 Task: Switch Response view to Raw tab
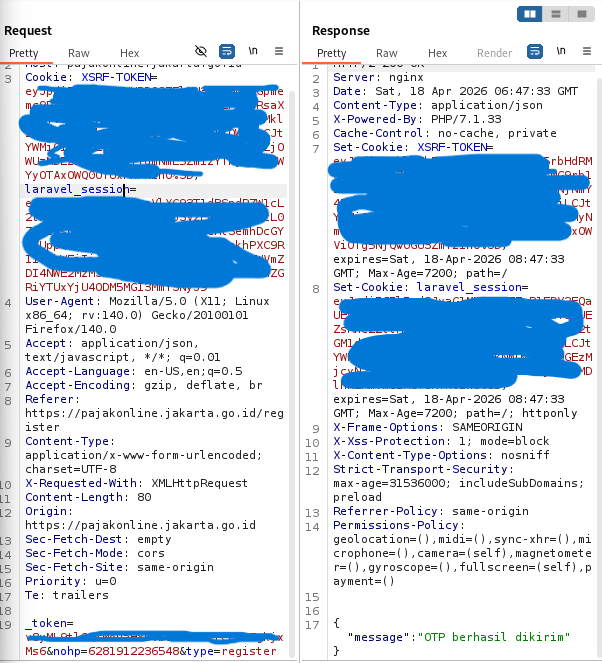387,53
